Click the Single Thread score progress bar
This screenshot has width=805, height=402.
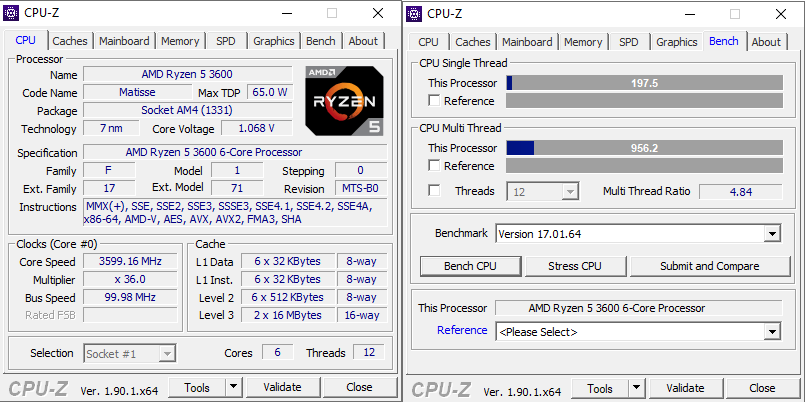[x=645, y=83]
